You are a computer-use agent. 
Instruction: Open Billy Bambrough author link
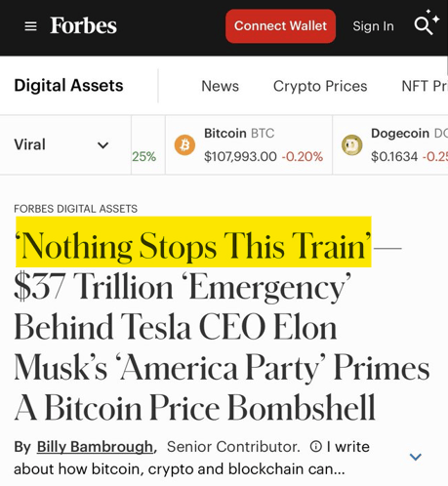[x=95, y=447]
